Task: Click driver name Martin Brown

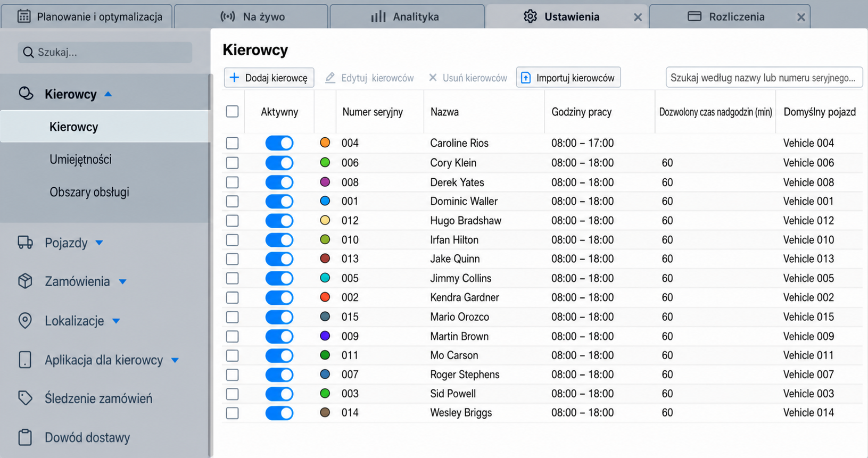Action: coord(459,336)
